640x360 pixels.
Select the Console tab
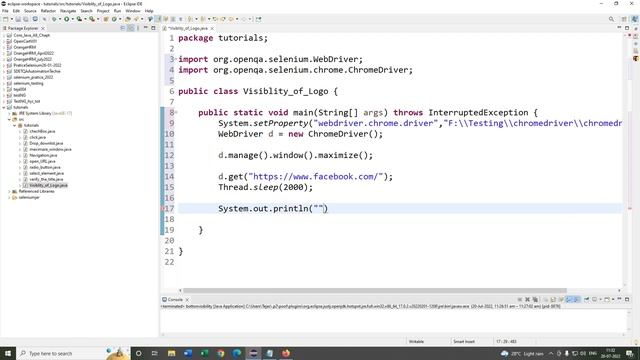pyautogui.click(x=175, y=300)
